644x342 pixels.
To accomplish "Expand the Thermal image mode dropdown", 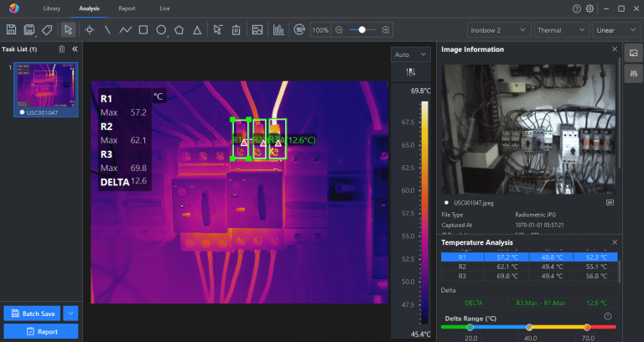I will pyautogui.click(x=561, y=29).
